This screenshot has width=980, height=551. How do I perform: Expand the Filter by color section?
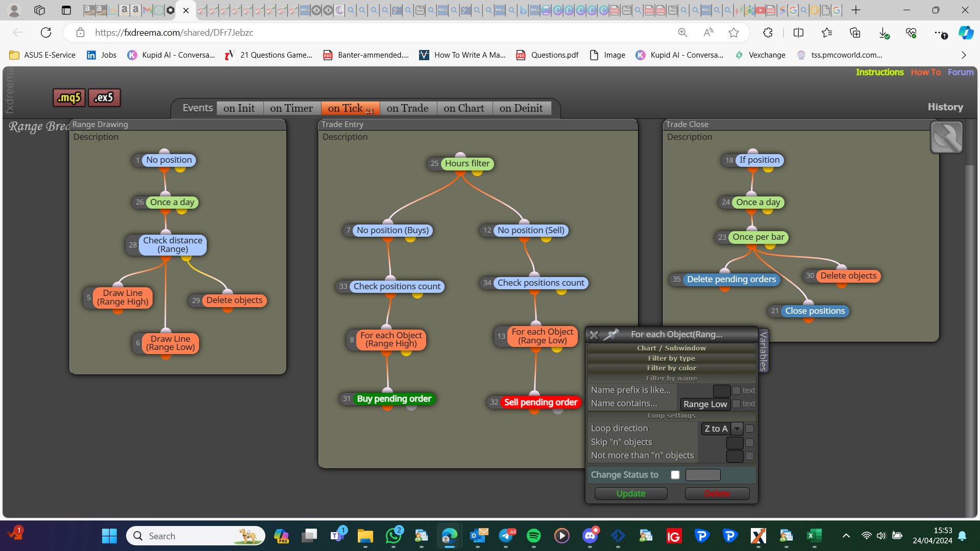(x=671, y=368)
